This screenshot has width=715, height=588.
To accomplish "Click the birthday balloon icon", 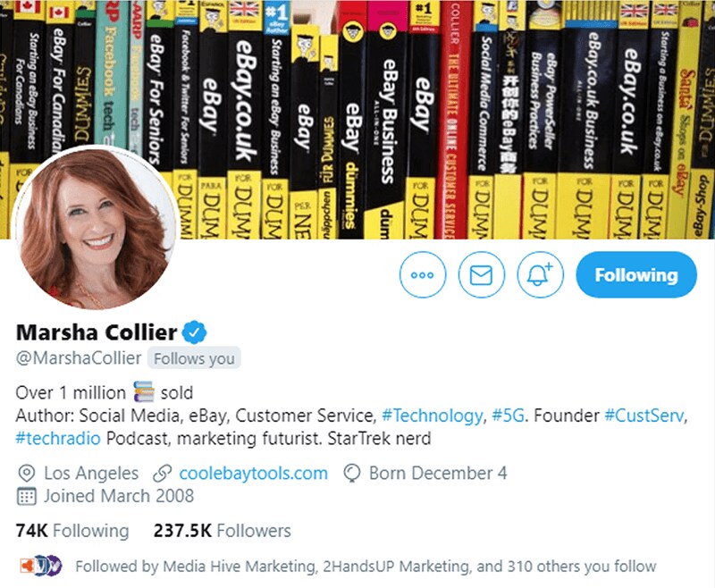I will pyautogui.click(x=352, y=473).
